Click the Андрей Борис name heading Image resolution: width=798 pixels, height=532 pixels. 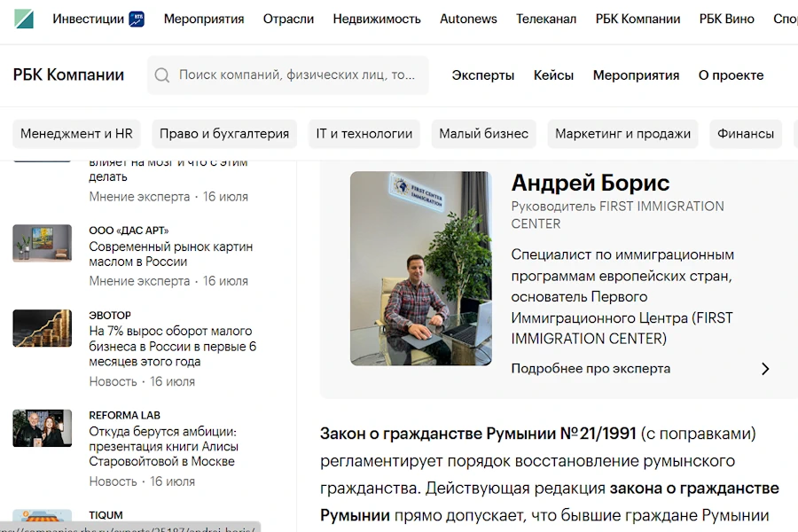(591, 183)
